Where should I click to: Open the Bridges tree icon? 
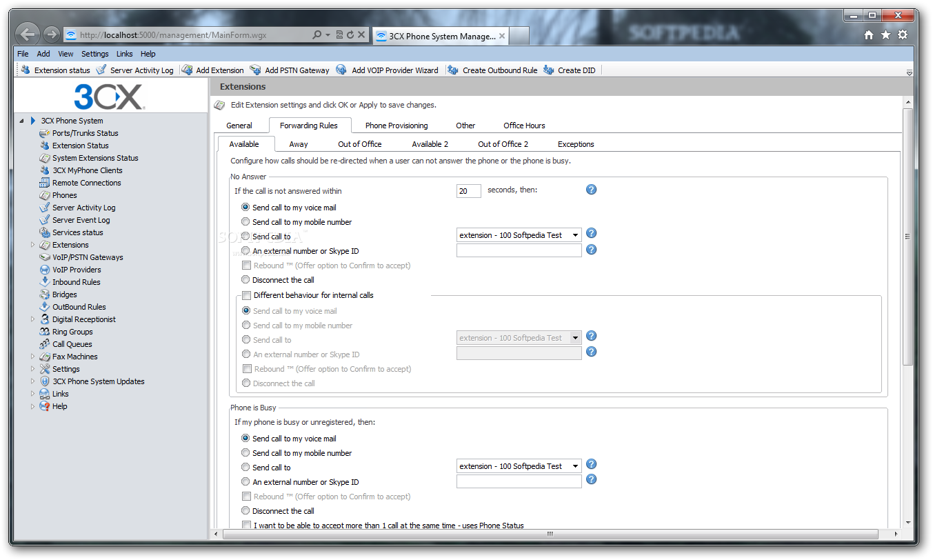point(45,294)
